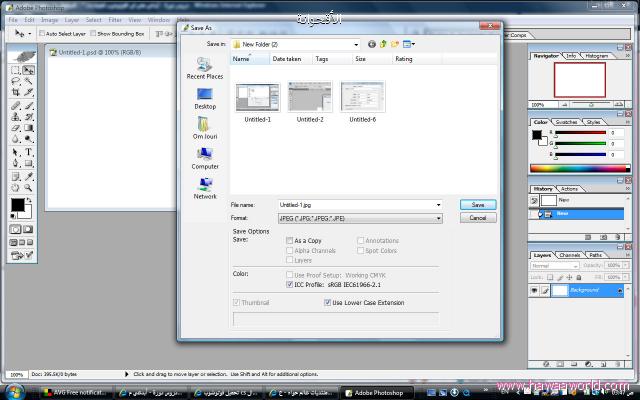Select the Untitled-2 file thumbnail

click(311, 97)
